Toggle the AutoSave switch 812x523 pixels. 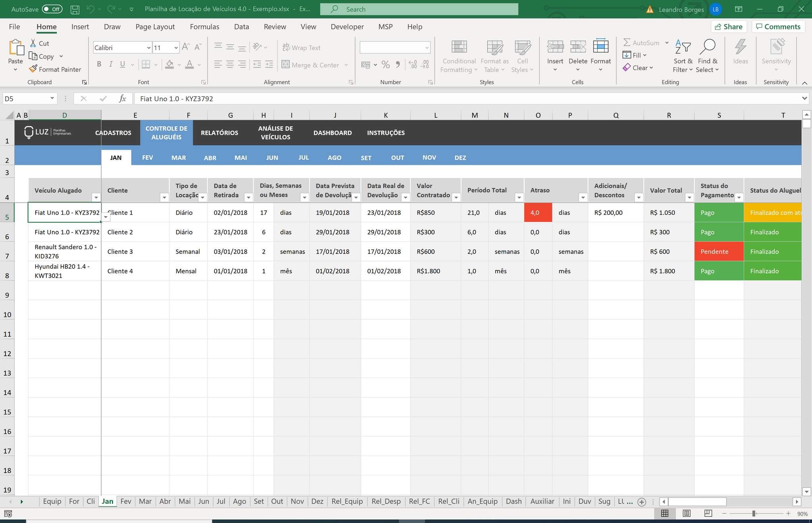(52, 9)
